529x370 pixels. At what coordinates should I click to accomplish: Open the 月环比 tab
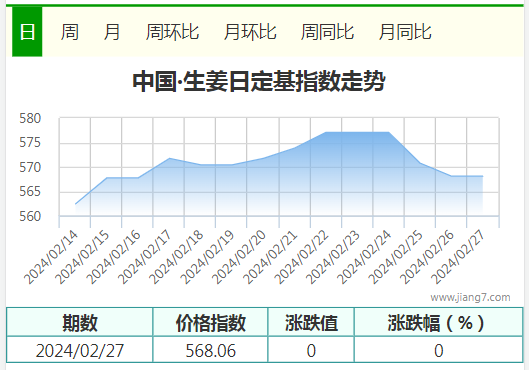[250, 32]
